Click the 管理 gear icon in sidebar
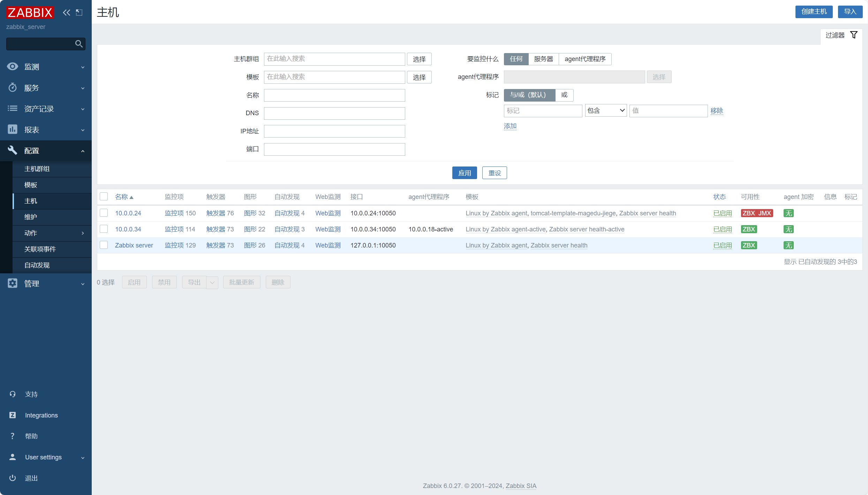 (13, 283)
